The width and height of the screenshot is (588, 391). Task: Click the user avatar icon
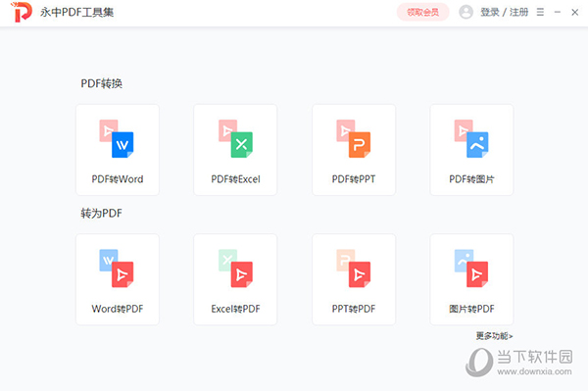click(465, 12)
